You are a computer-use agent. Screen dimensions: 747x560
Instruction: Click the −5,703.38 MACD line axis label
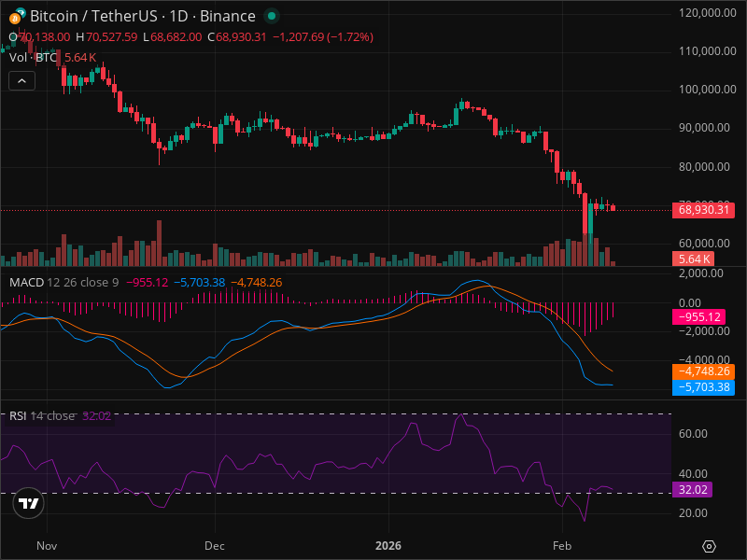pyautogui.click(x=703, y=387)
